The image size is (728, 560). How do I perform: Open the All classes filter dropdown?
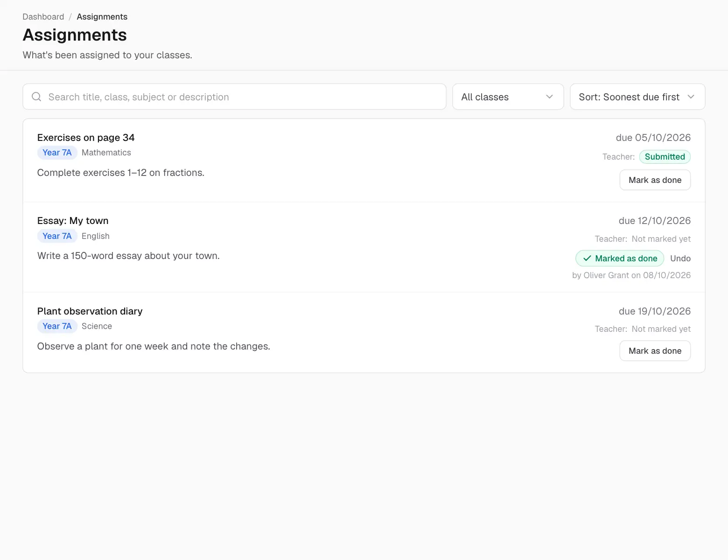click(x=508, y=97)
